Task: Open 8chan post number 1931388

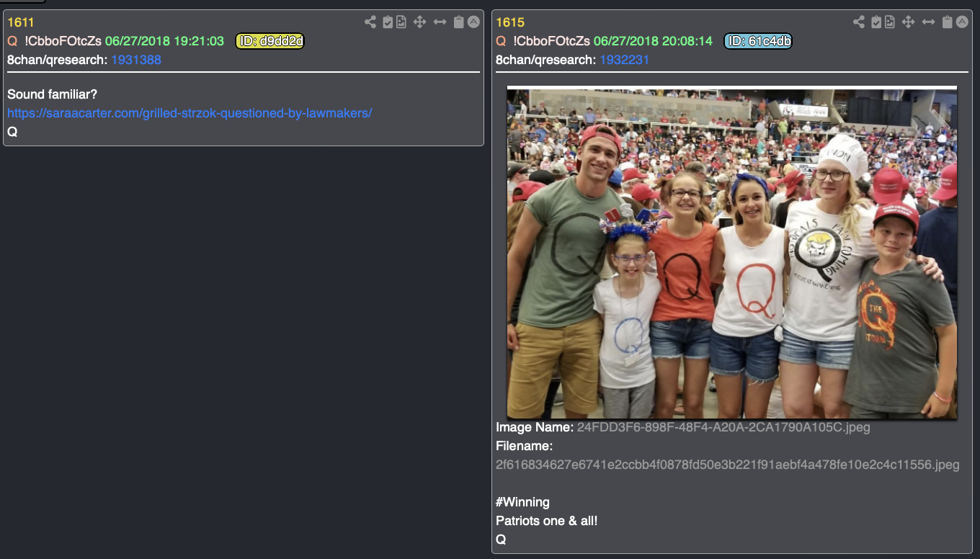Action: 136,60
